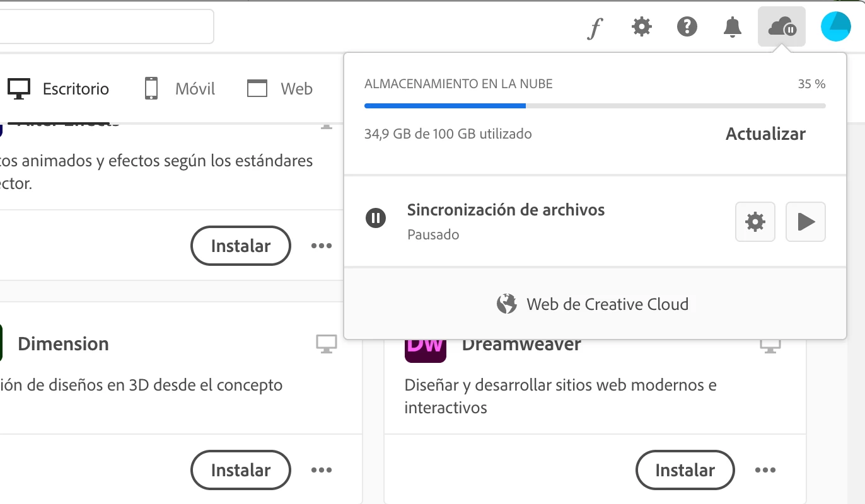Screen dimensions: 865x504
Task: Switch to the Móvil tab
Action: [x=180, y=89]
